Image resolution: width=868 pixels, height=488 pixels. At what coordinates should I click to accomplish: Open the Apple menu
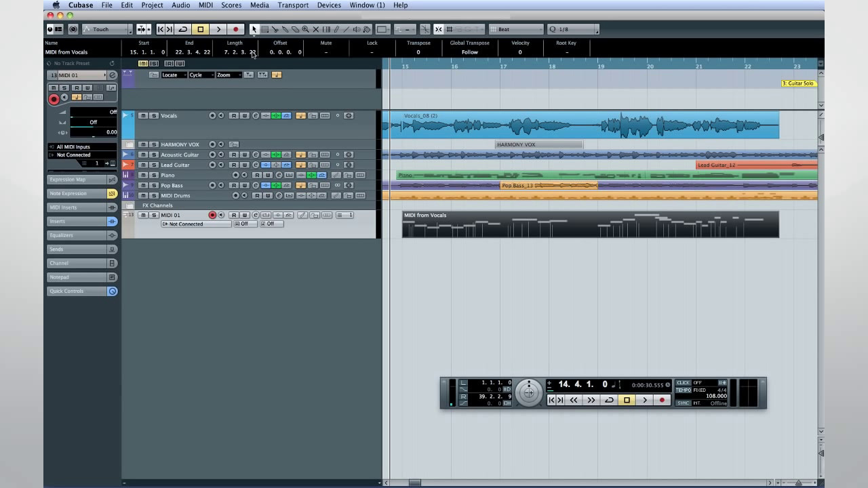click(56, 5)
